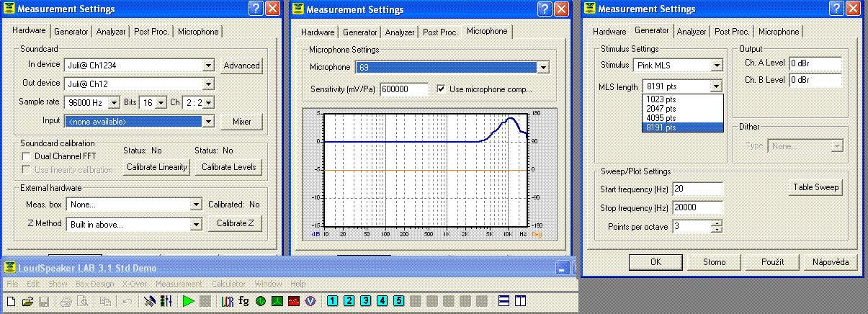Click the Calibrate Linearity button
Screen dimensions: 868x314
coord(157,167)
